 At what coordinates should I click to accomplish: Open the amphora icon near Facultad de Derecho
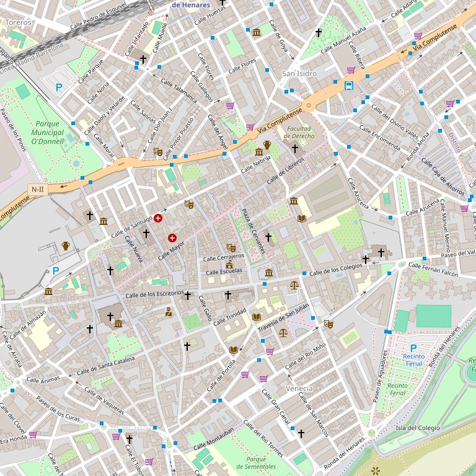[x=267, y=145]
